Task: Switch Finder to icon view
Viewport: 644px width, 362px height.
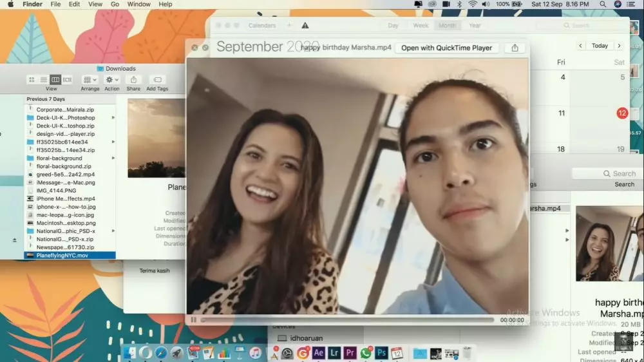Action: [32, 80]
